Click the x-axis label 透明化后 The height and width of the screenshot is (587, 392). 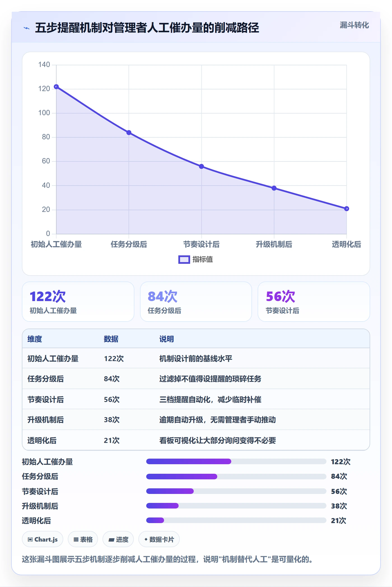coord(347,244)
